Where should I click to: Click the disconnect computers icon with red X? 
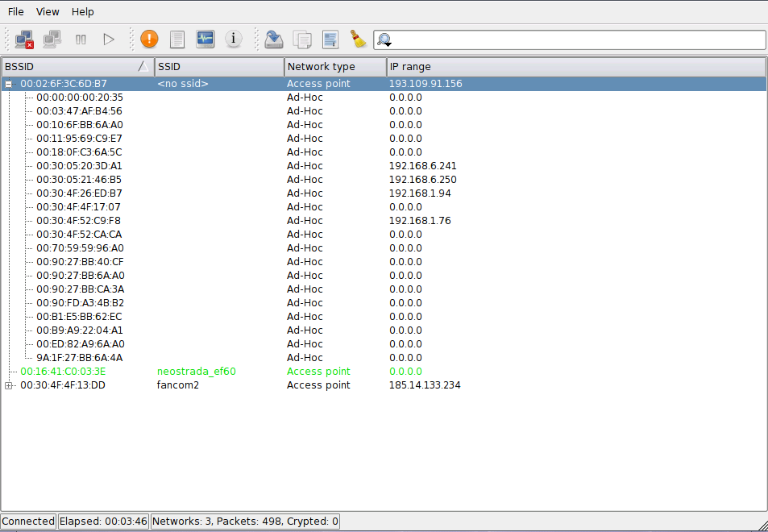(24, 39)
